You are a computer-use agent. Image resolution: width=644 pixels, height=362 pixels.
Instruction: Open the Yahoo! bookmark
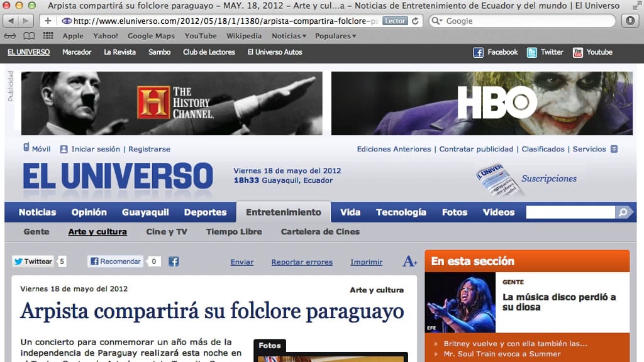pyautogui.click(x=106, y=36)
